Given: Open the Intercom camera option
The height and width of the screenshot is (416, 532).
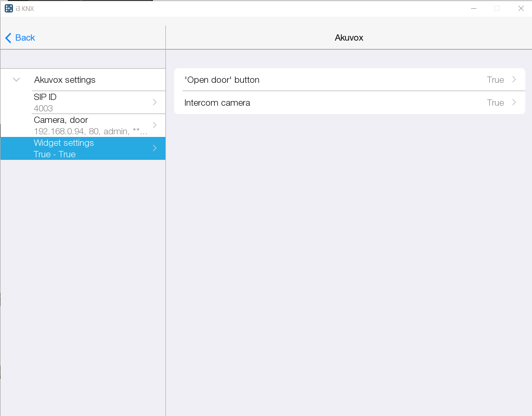Looking at the screenshot, I should pyautogui.click(x=217, y=103).
